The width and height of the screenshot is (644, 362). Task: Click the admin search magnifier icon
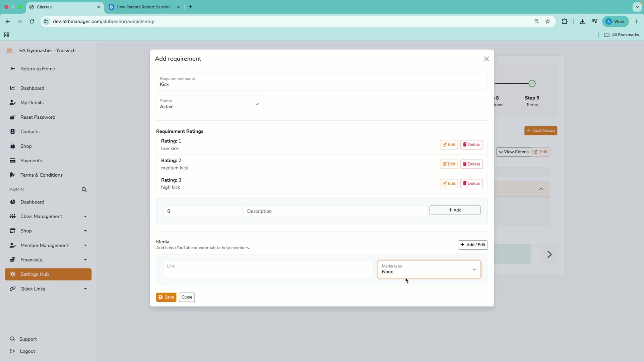pos(84,190)
